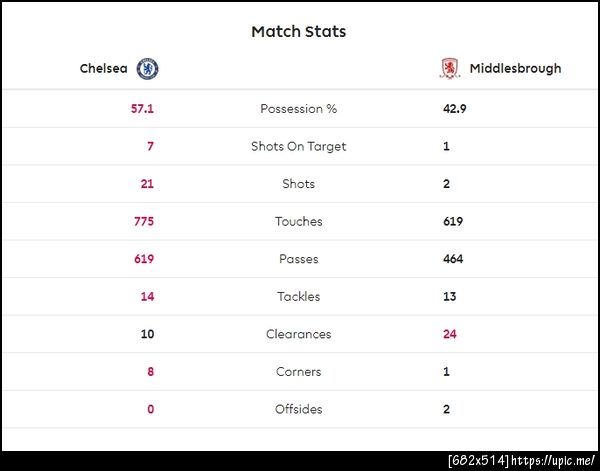The width and height of the screenshot is (600, 471).
Task: Select the Offsides row label
Action: pos(298,409)
